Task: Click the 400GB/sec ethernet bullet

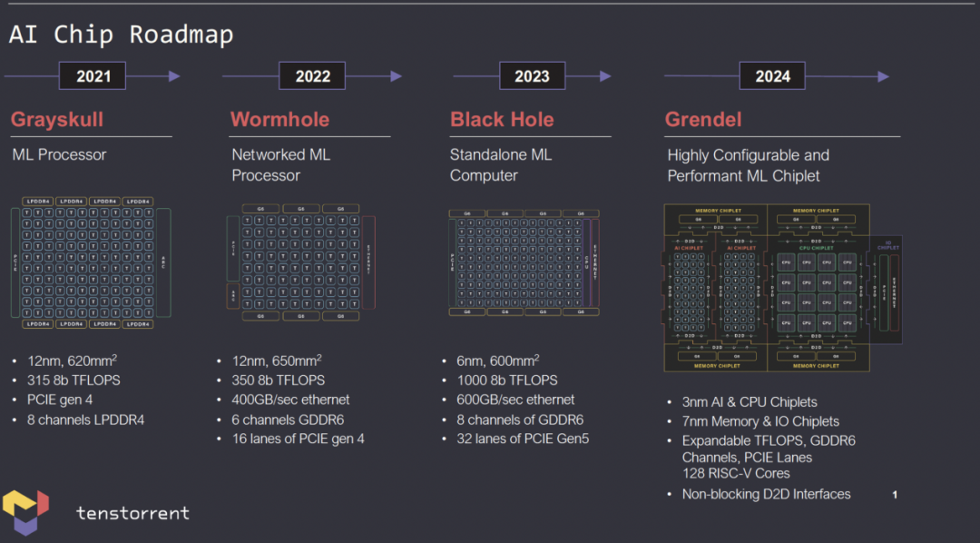Action: (x=290, y=400)
